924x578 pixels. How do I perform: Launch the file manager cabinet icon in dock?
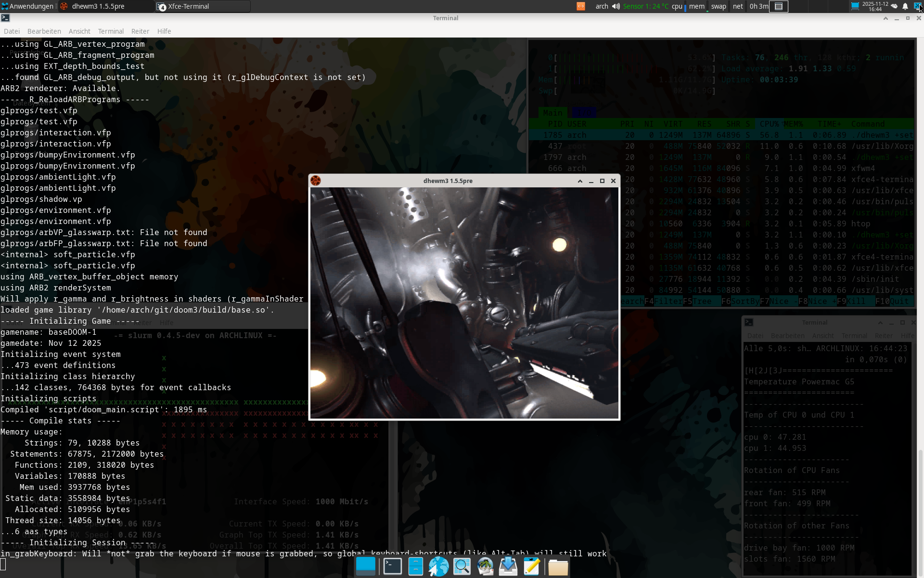pos(415,567)
